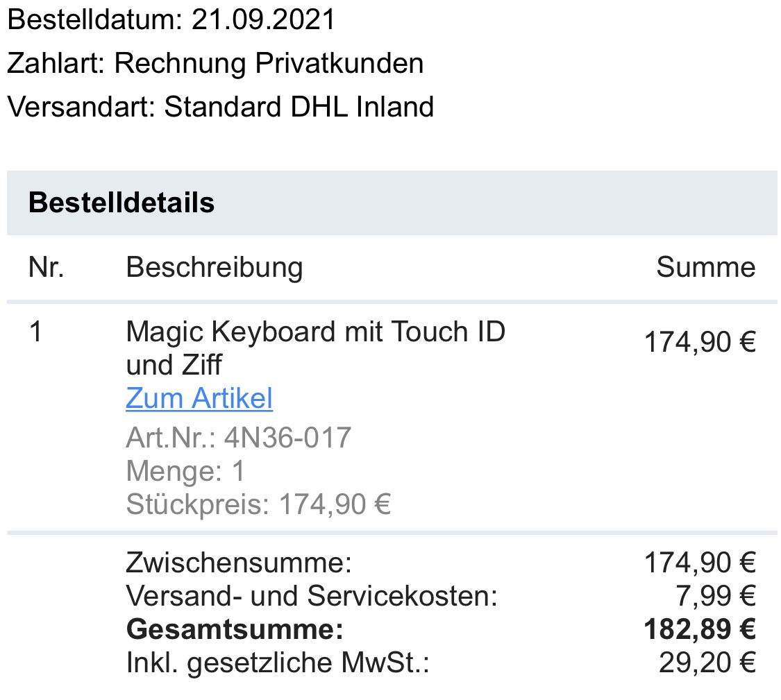Screen dimensions: 781x700
Task: Click the 29,20 € MwSt. amount
Action: 707,663
